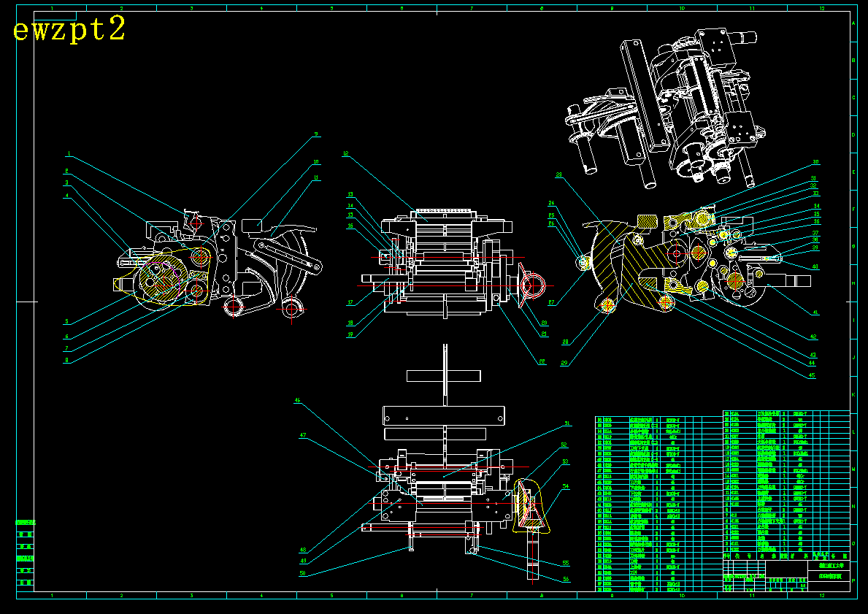Pick the leader callout numbered 24
Viewport: 868px width, 614px height.
[551, 203]
